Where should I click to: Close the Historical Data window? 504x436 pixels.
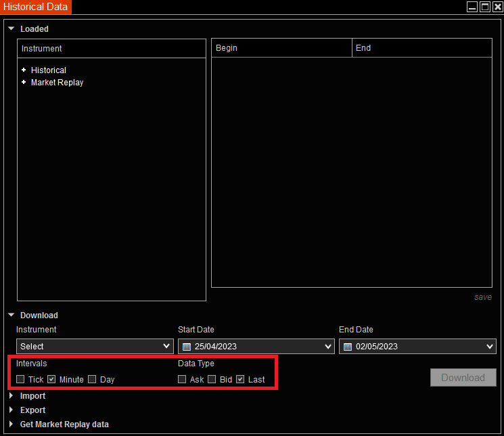click(497, 7)
